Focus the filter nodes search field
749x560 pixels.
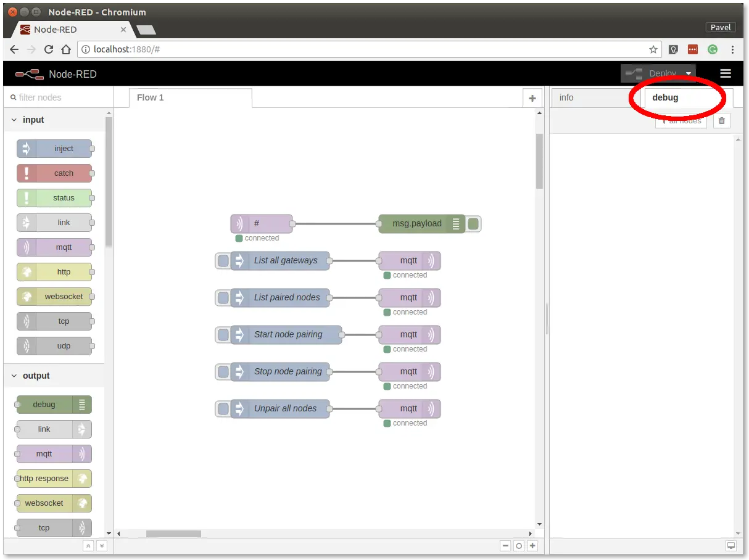pyautogui.click(x=59, y=97)
